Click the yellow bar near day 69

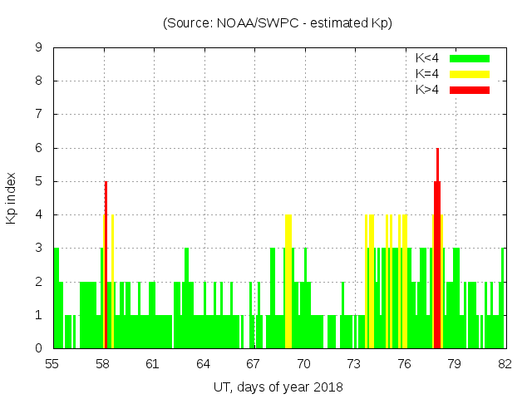click(288, 283)
